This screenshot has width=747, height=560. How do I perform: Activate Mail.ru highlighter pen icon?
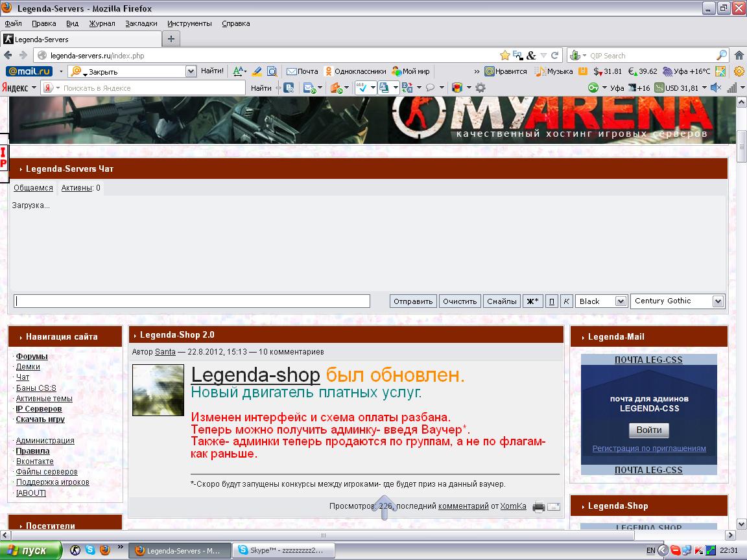tap(257, 71)
